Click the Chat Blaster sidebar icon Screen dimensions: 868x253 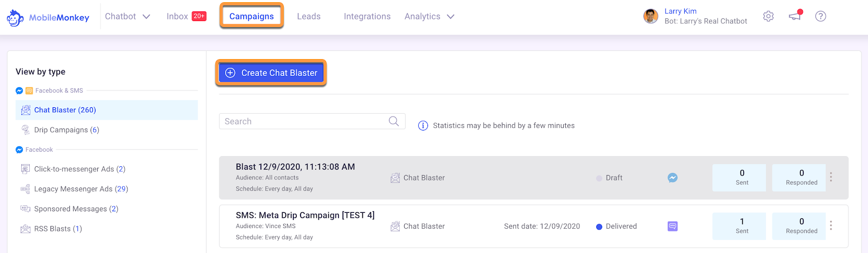[x=25, y=110]
